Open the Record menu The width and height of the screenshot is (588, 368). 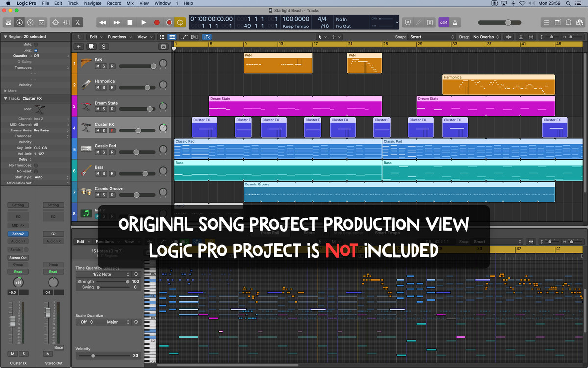pyautogui.click(x=114, y=3)
